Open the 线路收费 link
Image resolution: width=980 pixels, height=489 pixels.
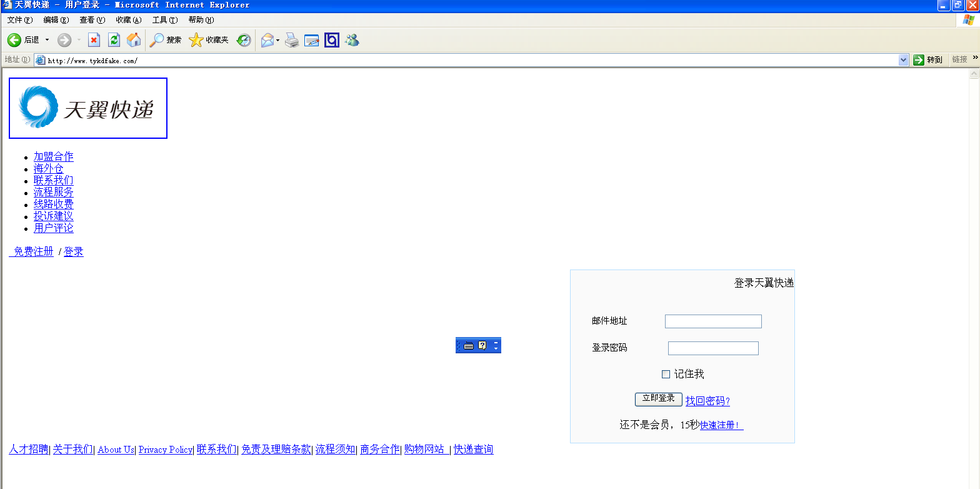[54, 204]
